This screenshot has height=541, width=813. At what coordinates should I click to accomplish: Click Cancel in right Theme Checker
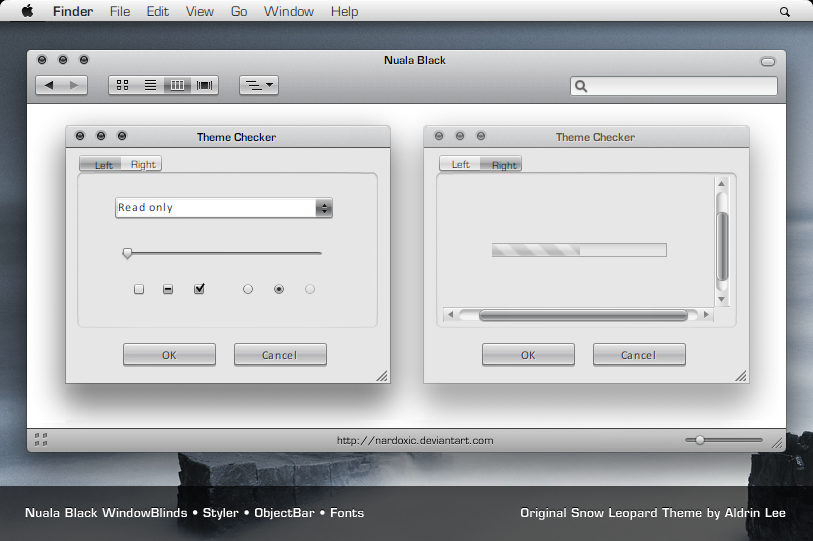(x=639, y=355)
